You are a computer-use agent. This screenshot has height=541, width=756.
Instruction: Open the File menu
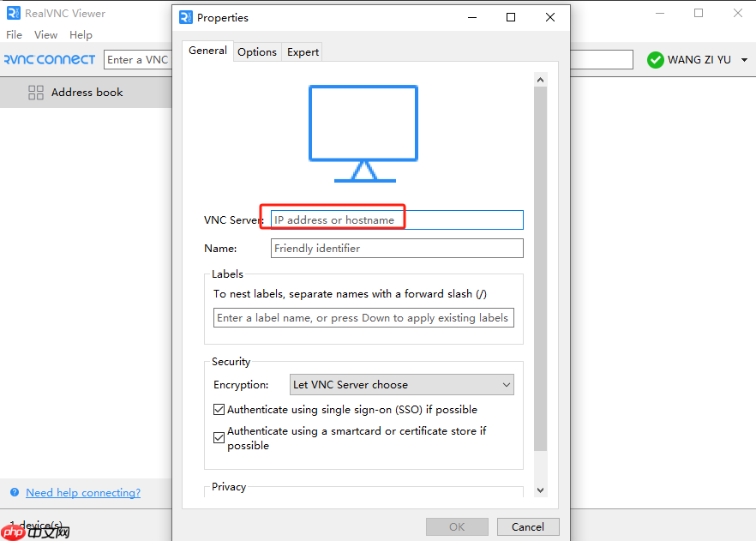14,34
